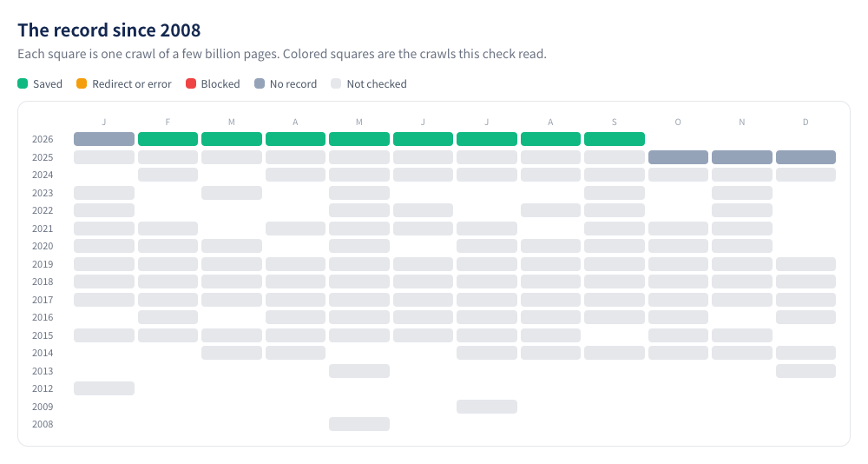The height and width of the screenshot is (464, 868).
Task: Select the 2025 January not-checked square
Action: click(x=104, y=157)
